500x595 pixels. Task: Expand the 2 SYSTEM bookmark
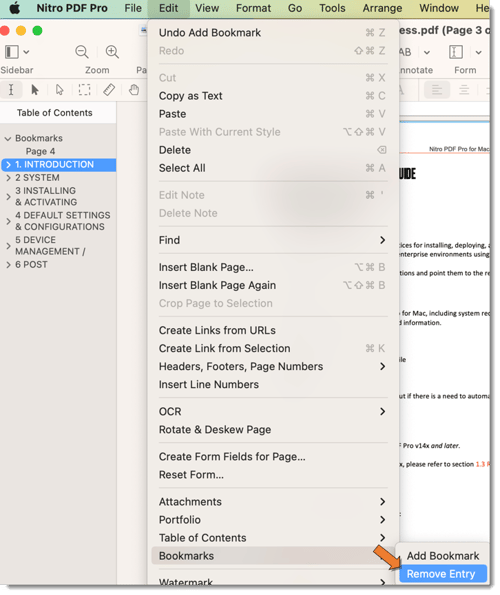point(8,178)
